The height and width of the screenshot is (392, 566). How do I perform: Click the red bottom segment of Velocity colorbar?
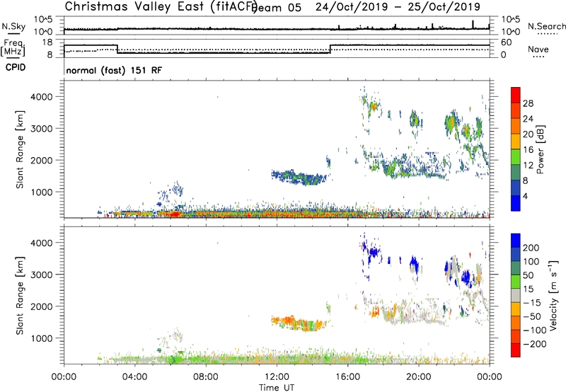(516, 350)
